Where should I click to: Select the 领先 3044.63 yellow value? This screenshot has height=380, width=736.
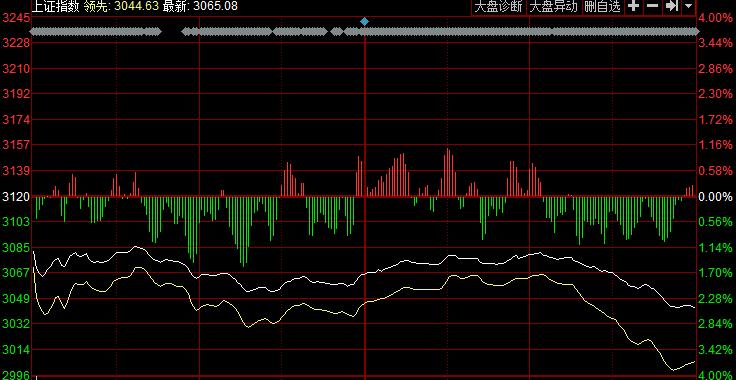point(121,6)
